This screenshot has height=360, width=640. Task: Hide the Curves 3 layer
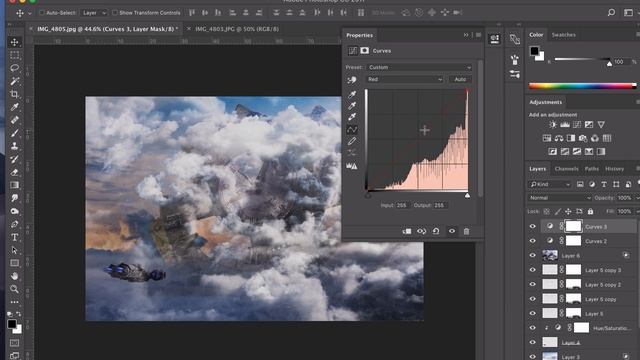pos(533,227)
